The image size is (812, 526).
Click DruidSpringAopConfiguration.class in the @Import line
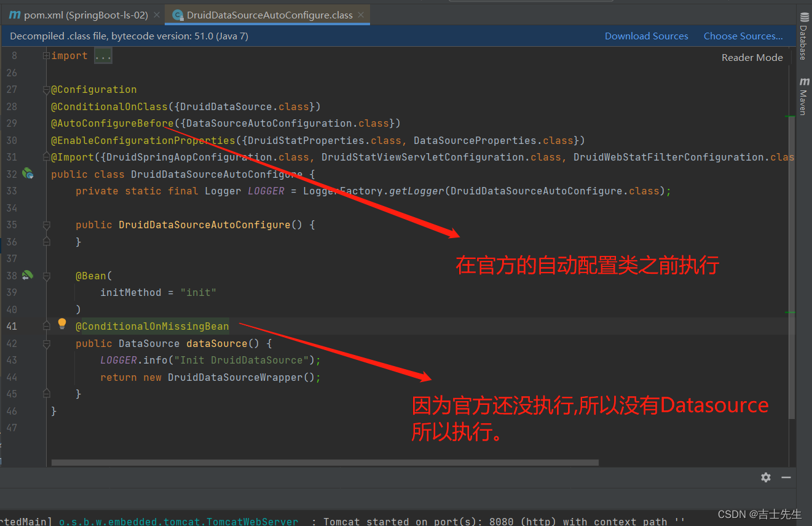[x=208, y=157]
